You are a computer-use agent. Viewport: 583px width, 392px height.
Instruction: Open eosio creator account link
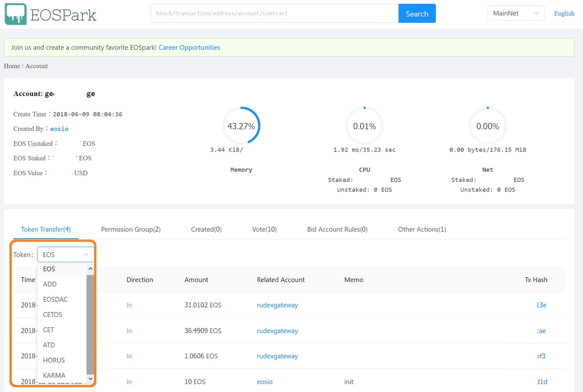[59, 129]
